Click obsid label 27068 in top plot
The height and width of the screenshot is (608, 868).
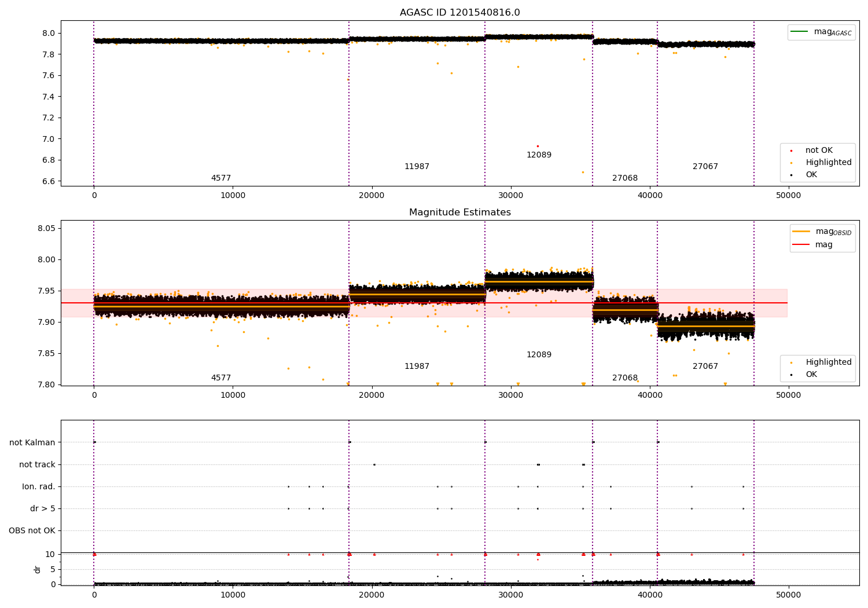coord(625,178)
